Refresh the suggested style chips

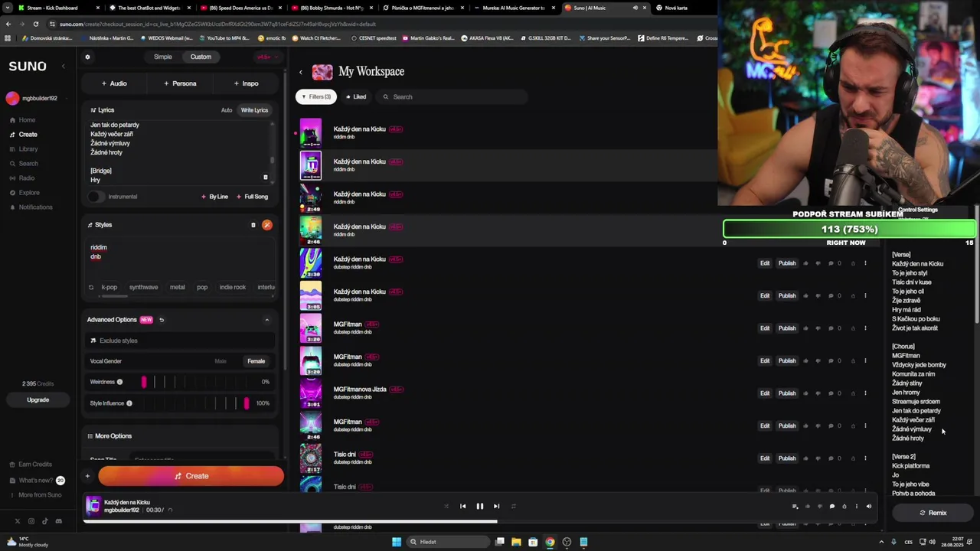[x=91, y=288]
